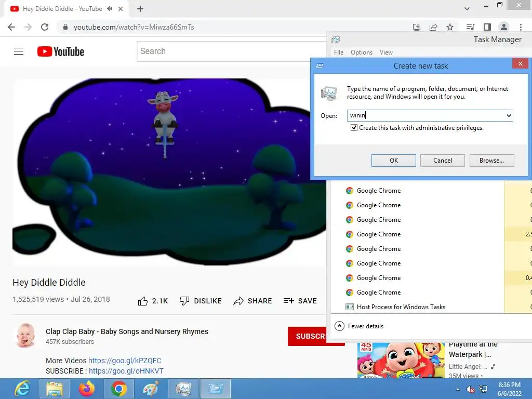Reload the page with the refresh icon
Screen dimensions: 532x399
[45, 27]
